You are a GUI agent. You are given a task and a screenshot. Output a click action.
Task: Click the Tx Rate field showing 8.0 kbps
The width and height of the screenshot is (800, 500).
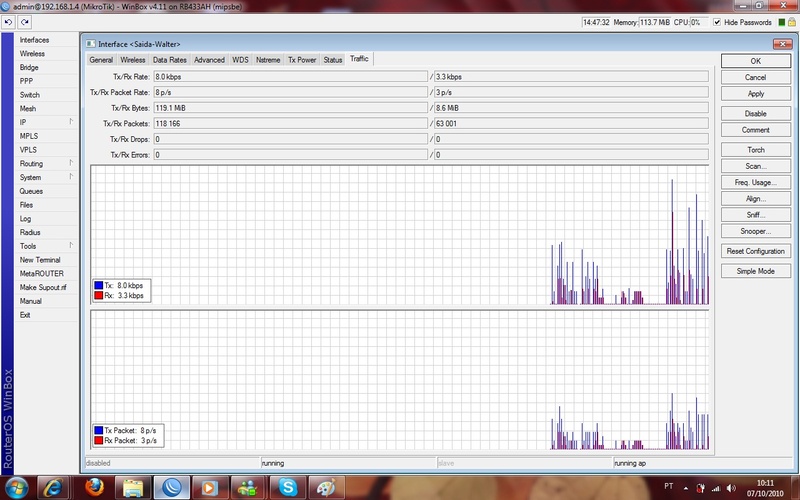click(290, 77)
